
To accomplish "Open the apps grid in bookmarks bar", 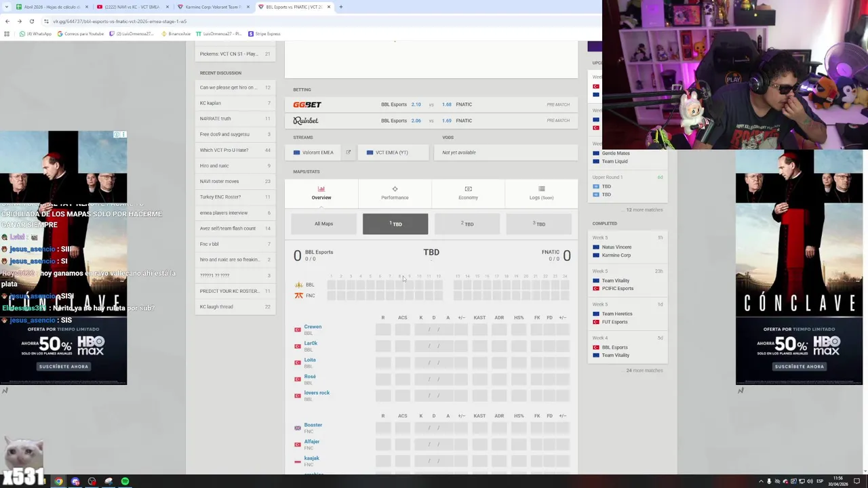I will click(7, 34).
